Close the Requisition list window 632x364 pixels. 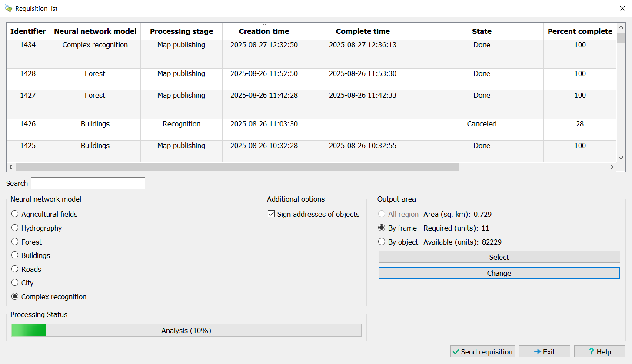[622, 8]
